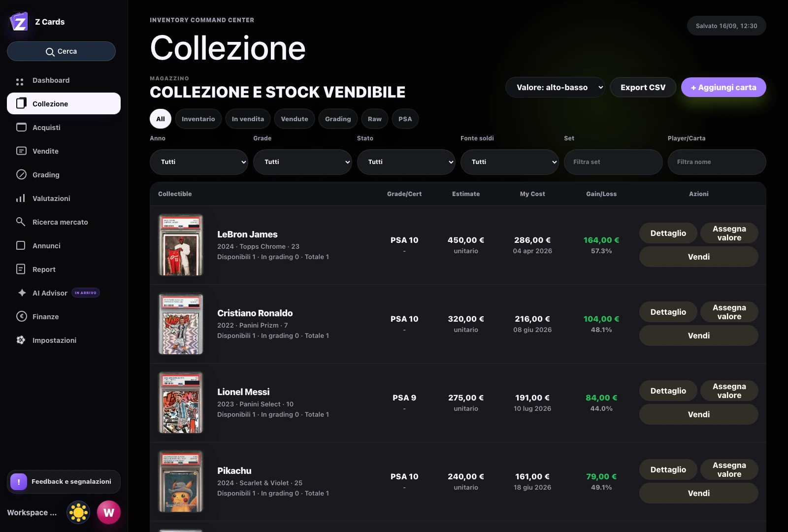Switch to the Inventario tab
The height and width of the screenshot is (532, 788).
pyautogui.click(x=198, y=119)
